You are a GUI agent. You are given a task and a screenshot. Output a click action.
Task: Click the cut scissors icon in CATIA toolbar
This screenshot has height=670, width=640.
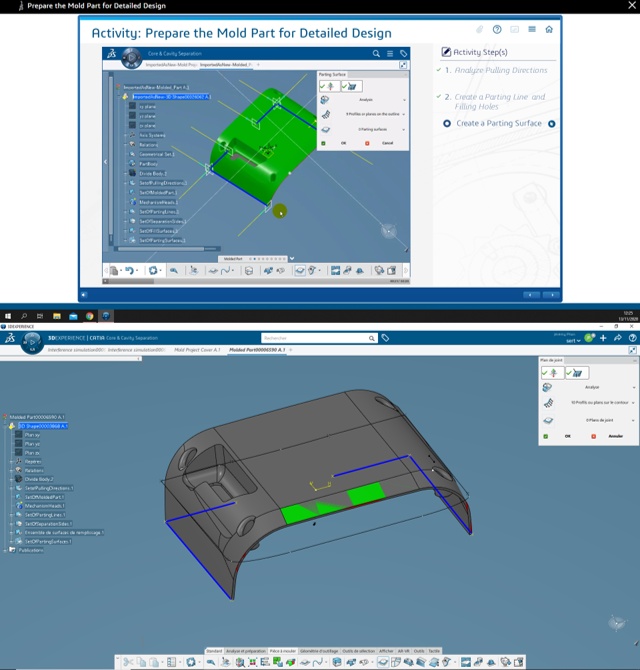tap(128, 662)
